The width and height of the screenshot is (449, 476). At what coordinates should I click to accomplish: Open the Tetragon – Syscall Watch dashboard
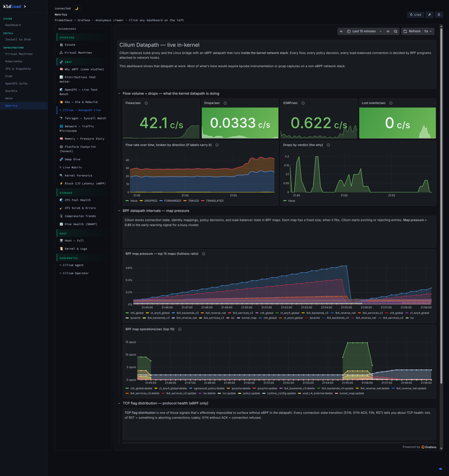point(83,118)
